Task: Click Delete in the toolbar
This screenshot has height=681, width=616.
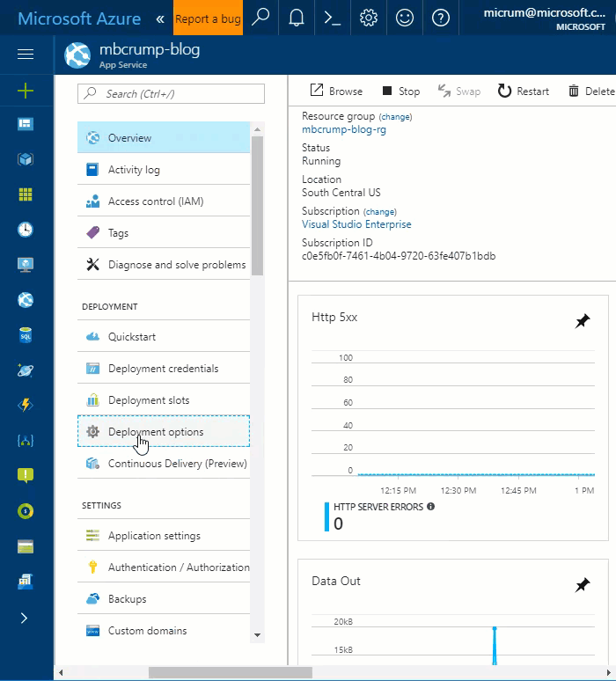Action: point(591,92)
